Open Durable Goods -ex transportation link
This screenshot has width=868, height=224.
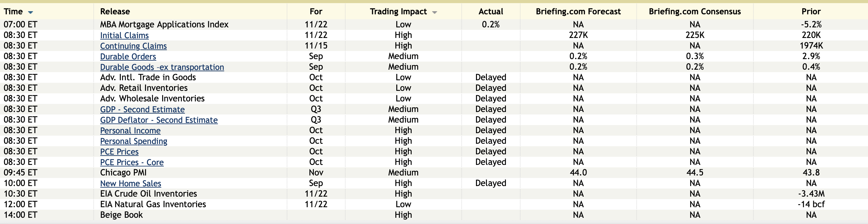tap(162, 67)
